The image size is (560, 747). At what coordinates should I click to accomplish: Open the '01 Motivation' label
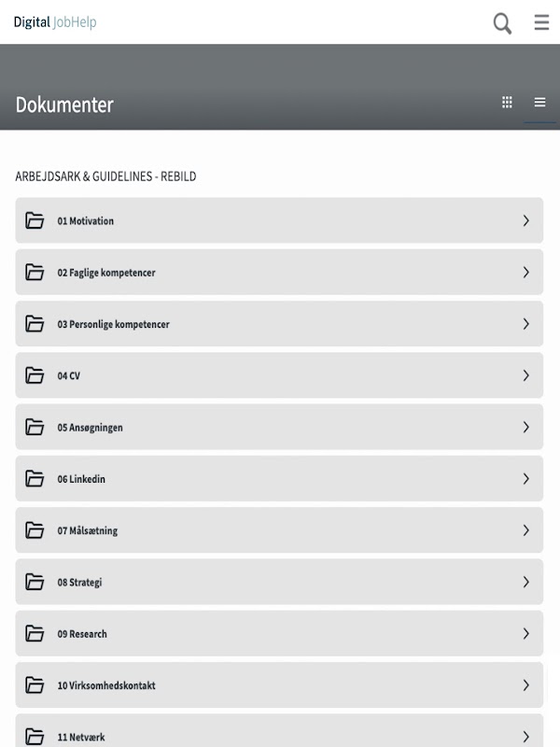tap(86, 221)
